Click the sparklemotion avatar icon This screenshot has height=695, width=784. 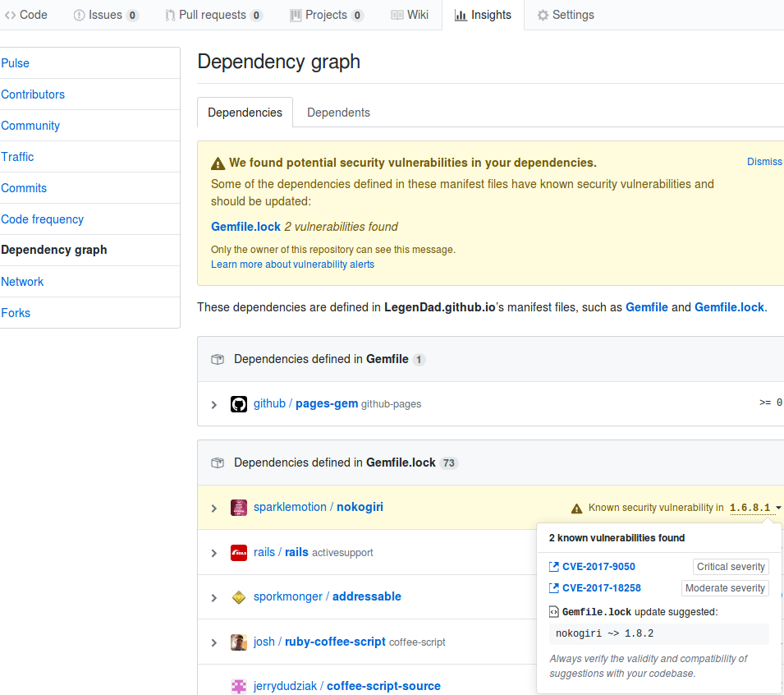pos(239,508)
